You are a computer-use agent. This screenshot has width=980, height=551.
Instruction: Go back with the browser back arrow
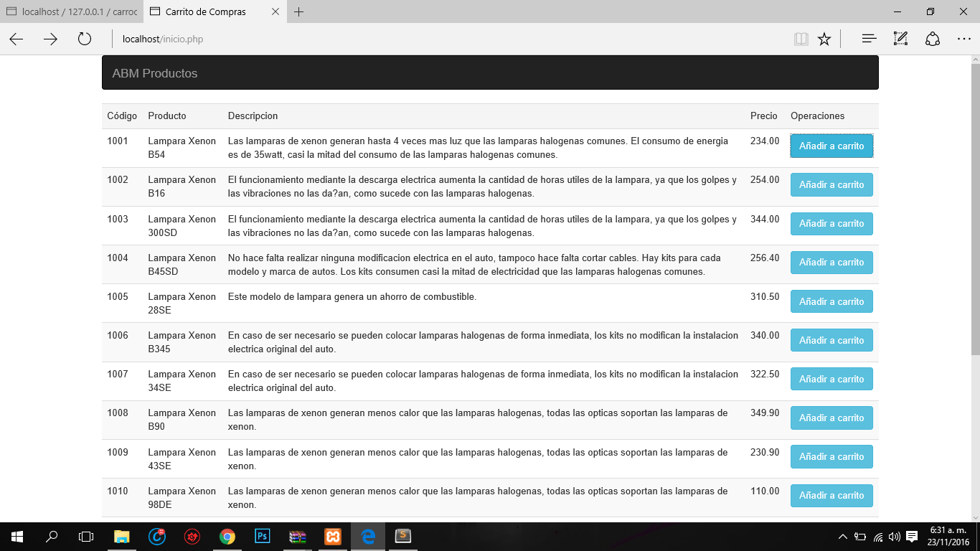16,39
